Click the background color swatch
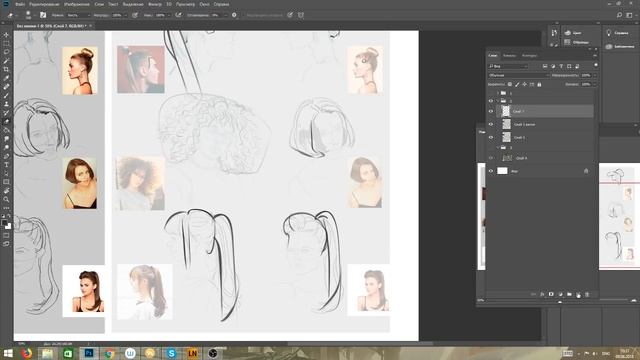 pos(9,227)
